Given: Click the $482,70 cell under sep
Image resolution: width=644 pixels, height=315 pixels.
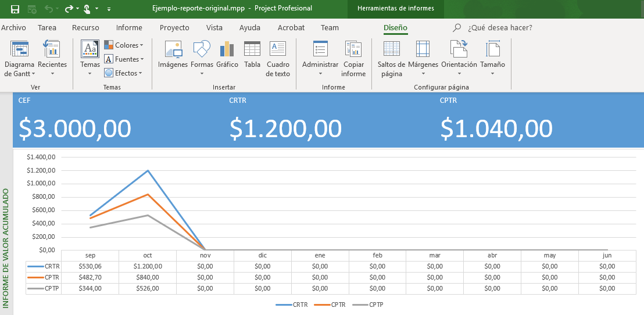Looking at the screenshot, I should (x=90, y=277).
